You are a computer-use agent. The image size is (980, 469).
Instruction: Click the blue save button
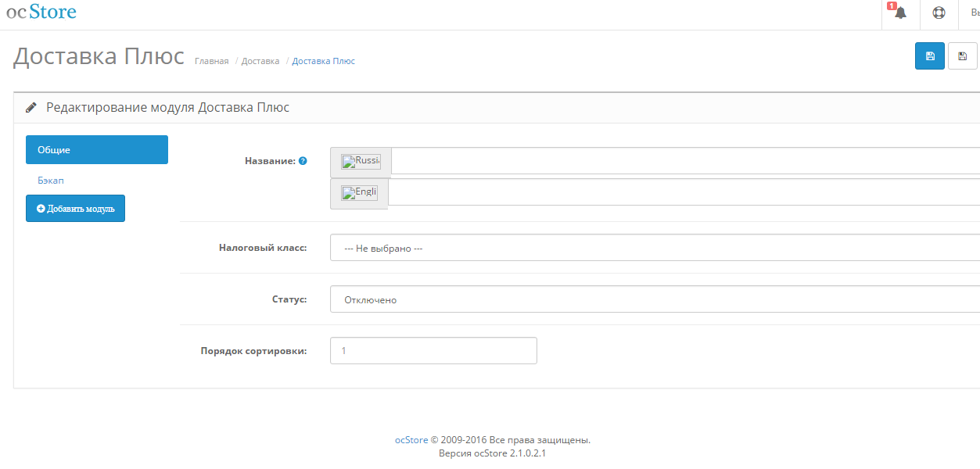point(930,56)
